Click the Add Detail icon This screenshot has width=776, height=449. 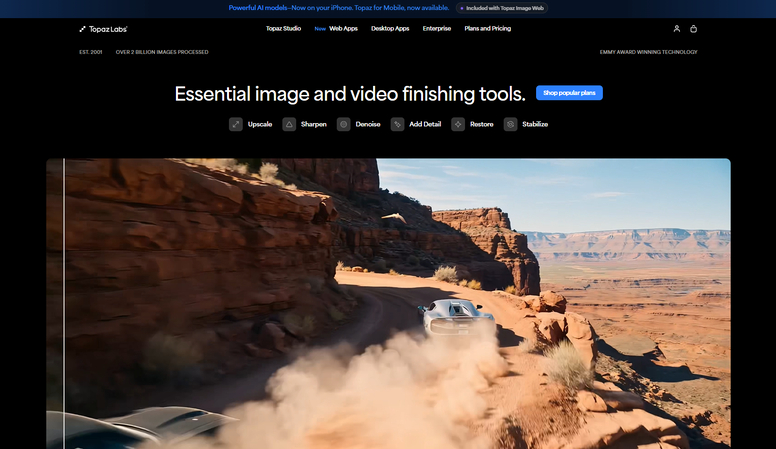click(x=397, y=124)
